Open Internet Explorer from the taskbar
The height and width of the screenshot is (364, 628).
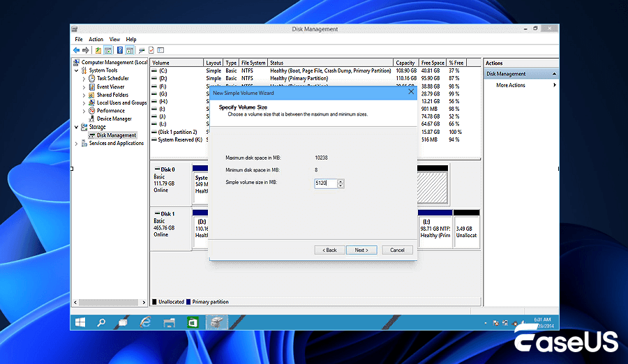145,322
